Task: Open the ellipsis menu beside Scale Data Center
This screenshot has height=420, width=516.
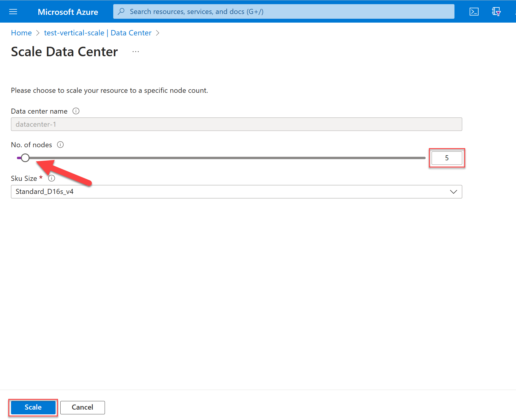Action: [136, 52]
